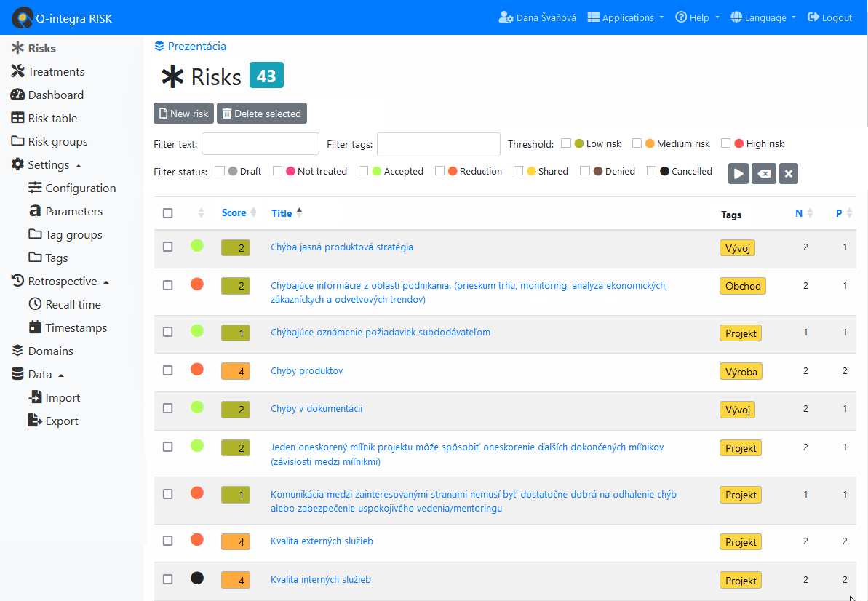The width and height of the screenshot is (868, 601).
Task: Click the orange score 4 badge for Chyby produktov
Action: pyautogui.click(x=236, y=371)
